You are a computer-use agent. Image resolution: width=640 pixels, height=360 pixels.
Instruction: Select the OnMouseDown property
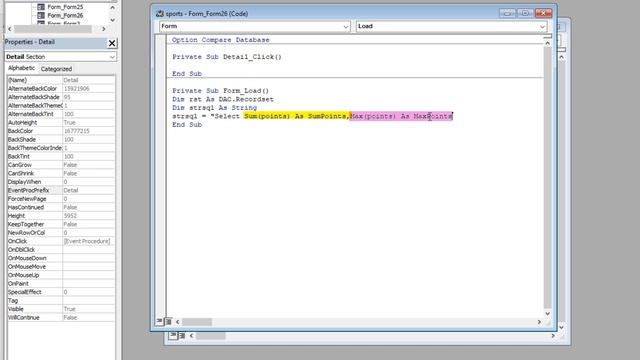click(61, 258)
